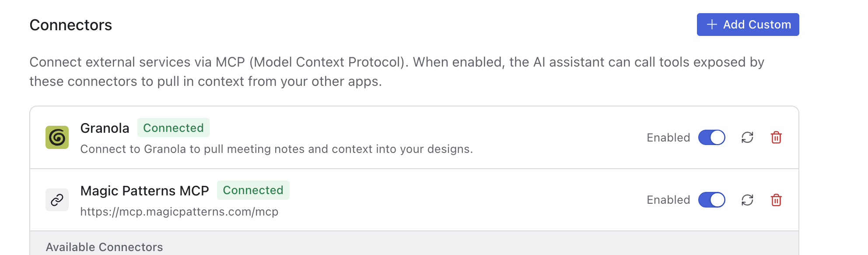
Task: Select the Granola connector name
Action: [x=105, y=128]
